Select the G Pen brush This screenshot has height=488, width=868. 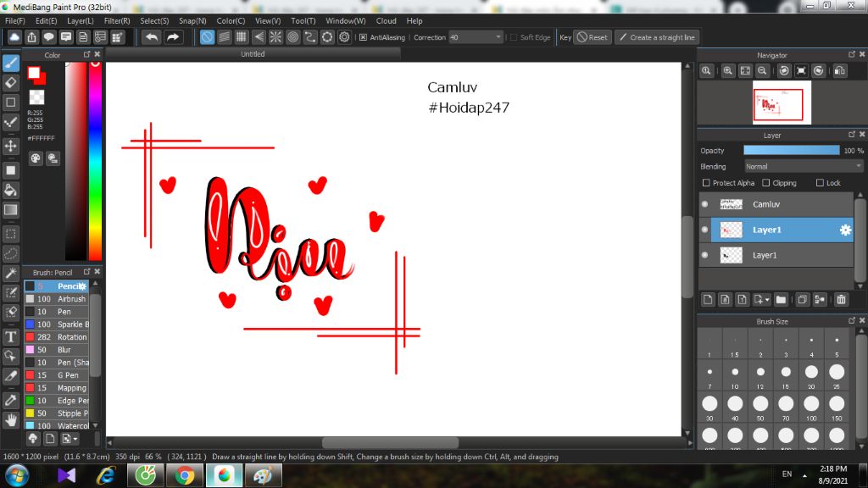[x=57, y=375]
